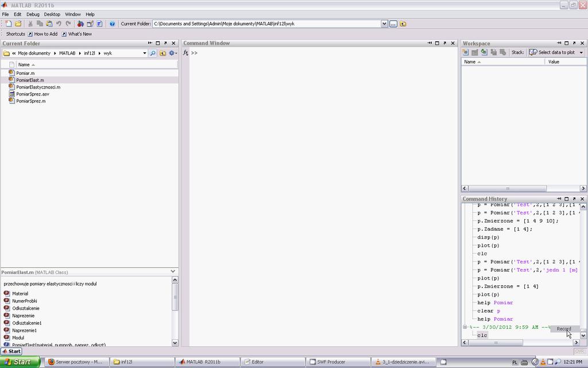Viewport: 588px width, 368px height.
Task: Undock the Command History panel
Action: pyautogui.click(x=574, y=198)
